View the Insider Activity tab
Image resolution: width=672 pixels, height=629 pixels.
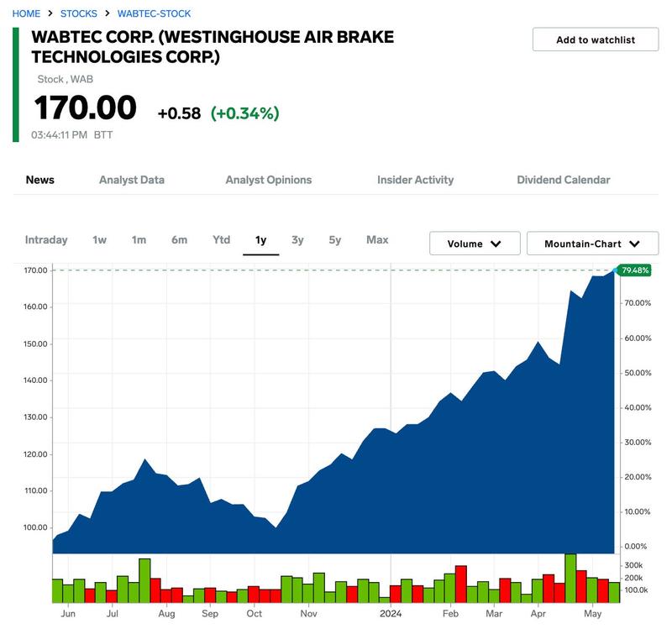pos(415,180)
